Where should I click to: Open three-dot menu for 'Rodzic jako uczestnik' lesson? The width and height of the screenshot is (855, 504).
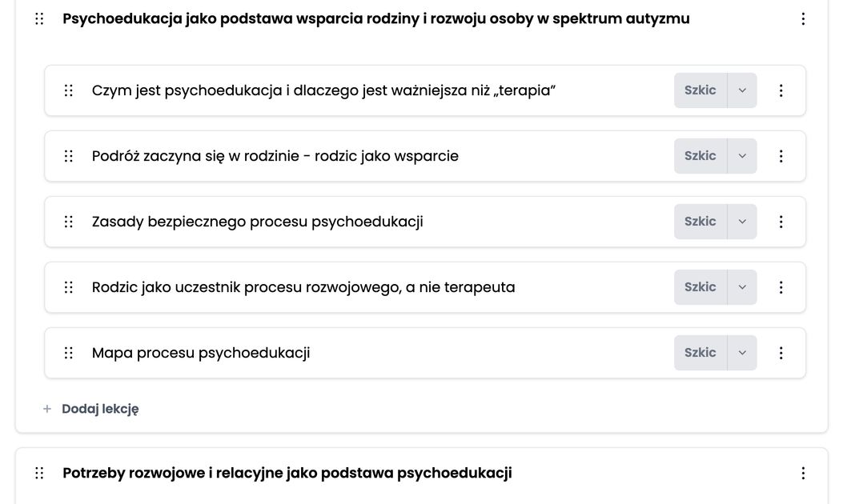click(781, 287)
